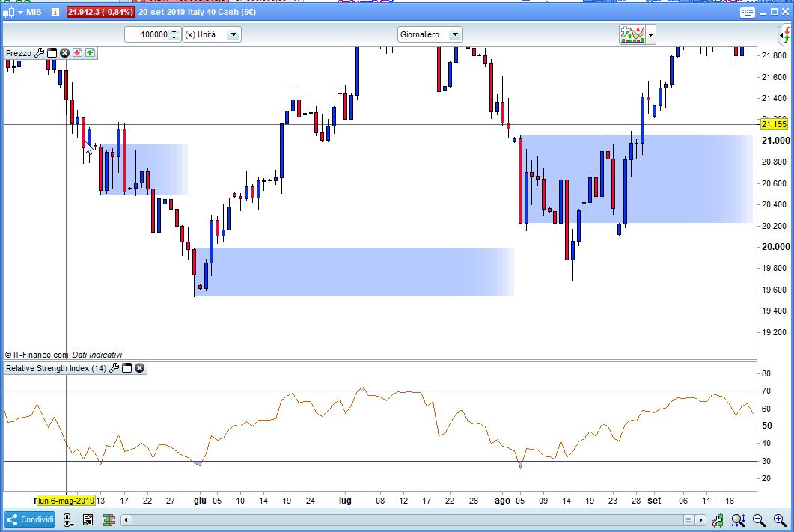Viewport: 794px width, 532px height.
Task: Show instrument info for MIB
Action: [55, 12]
